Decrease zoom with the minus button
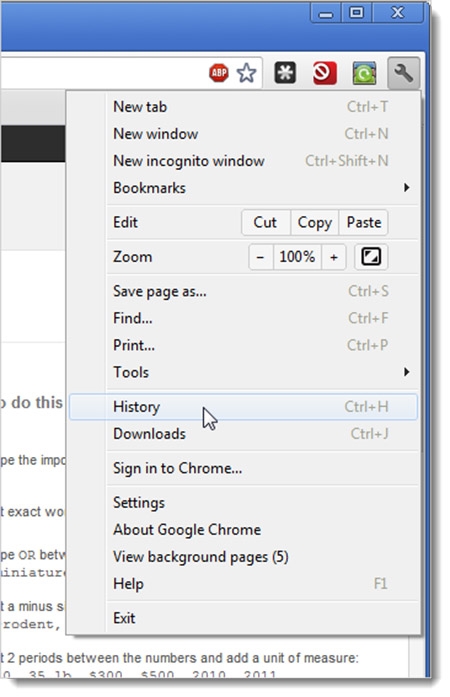The image size is (450, 697). [261, 257]
